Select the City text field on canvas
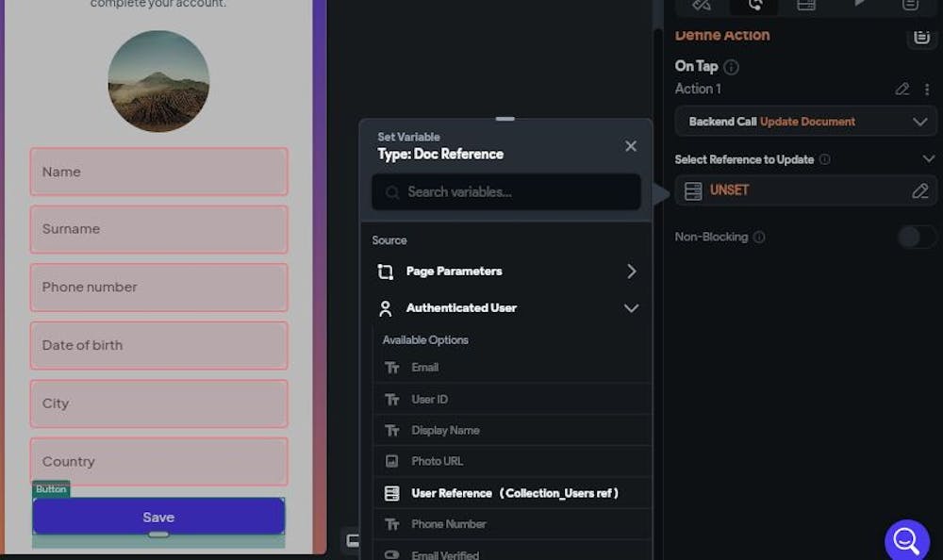Image resolution: width=943 pixels, height=560 pixels. point(158,404)
